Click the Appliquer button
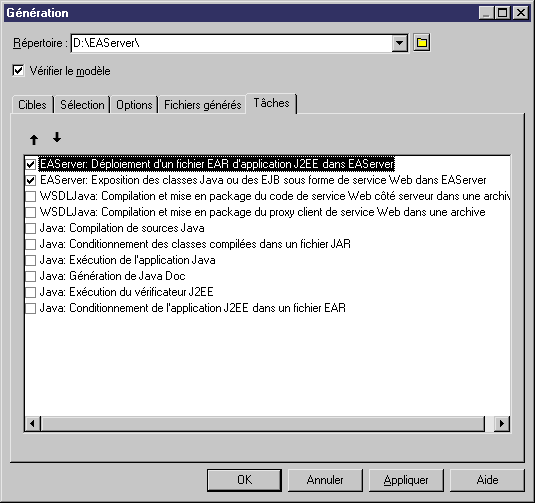Screen dimensions: 535x503 406,480
